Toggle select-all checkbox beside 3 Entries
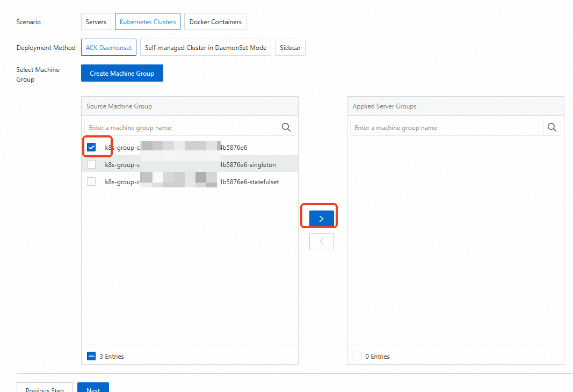The height and width of the screenshot is (392, 573). pos(91,356)
